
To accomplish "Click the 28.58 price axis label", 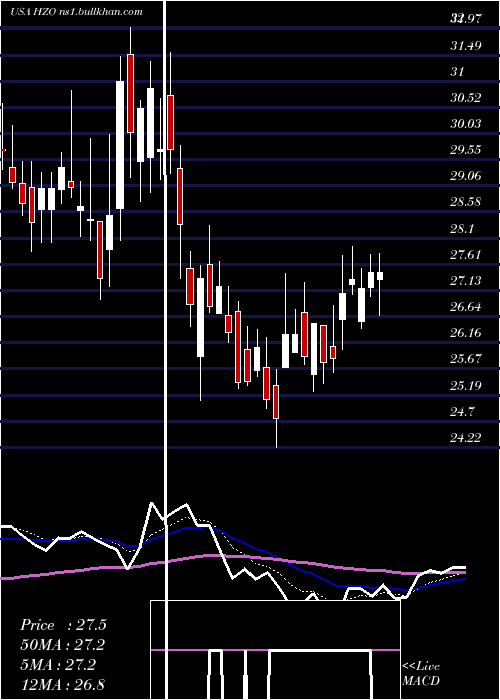I will click(x=466, y=202).
